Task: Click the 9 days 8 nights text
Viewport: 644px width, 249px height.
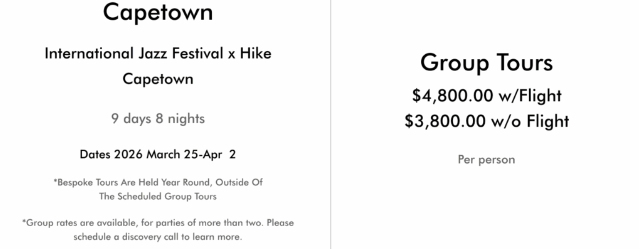Action: (158, 119)
